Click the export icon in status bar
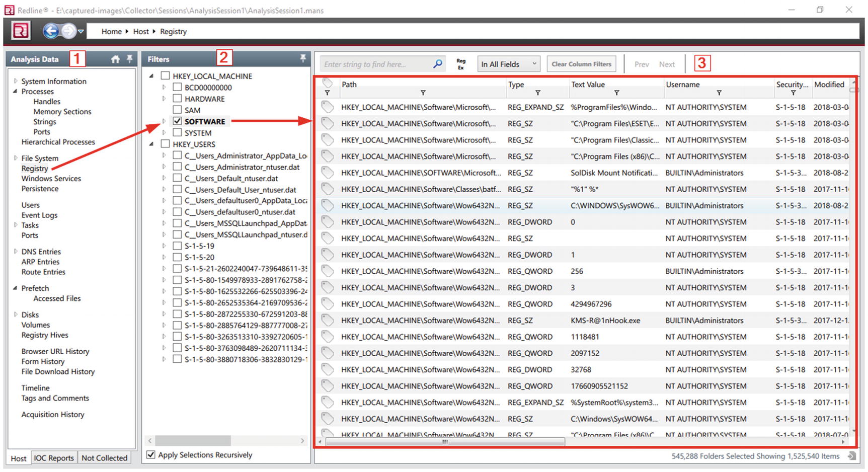Image resolution: width=868 pixels, height=472 pixels. click(x=851, y=456)
